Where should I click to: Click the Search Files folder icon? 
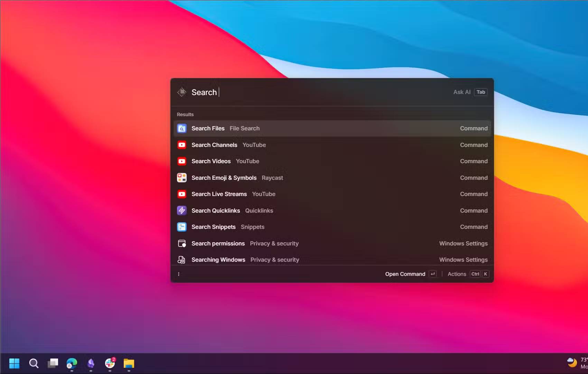181,128
